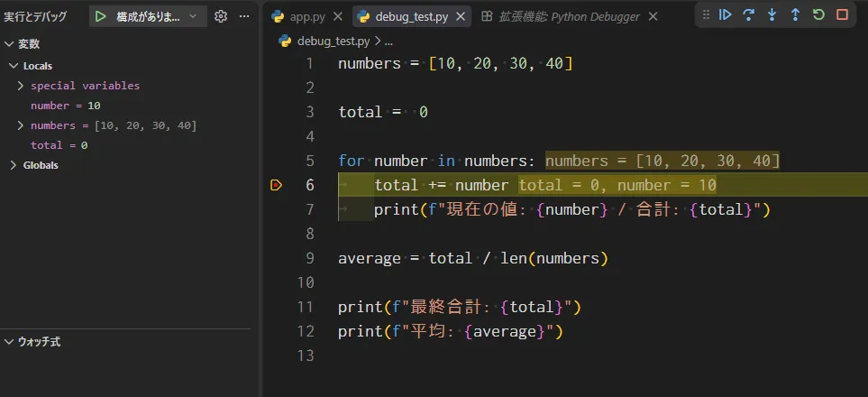
Task: Click Continue in the debug toolbar
Action: 725,15
